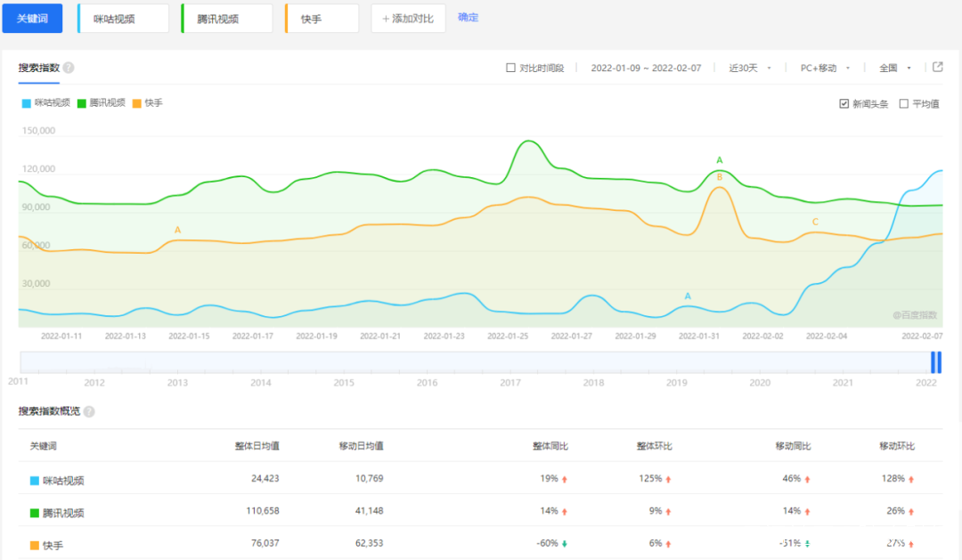
Task: Click the 添加对比 button
Action: 408,19
